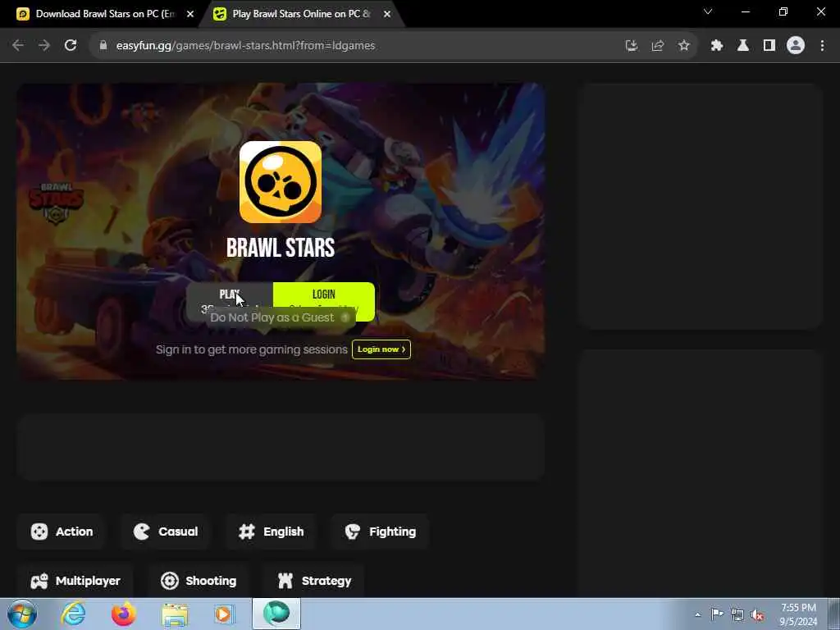Close the Play Brawl Stars Online tab

pyautogui.click(x=387, y=15)
